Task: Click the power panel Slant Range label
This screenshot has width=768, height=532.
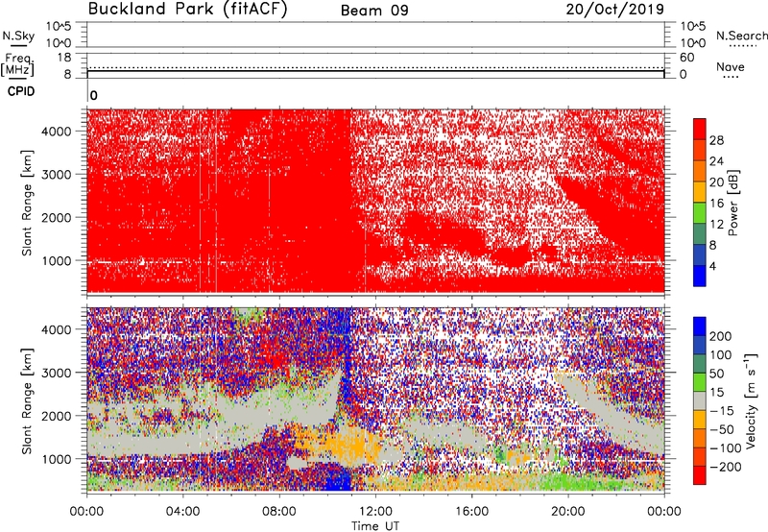Action: tap(27, 203)
